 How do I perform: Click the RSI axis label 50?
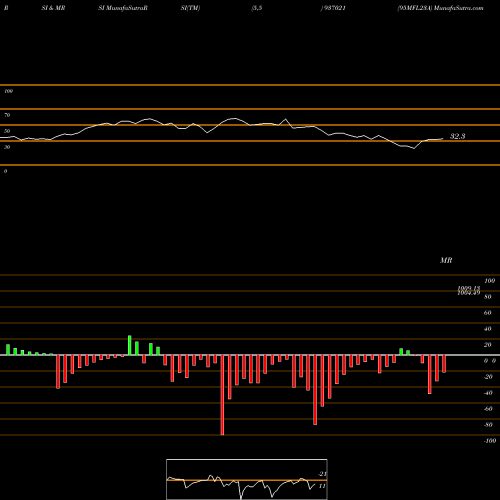(x=7, y=131)
